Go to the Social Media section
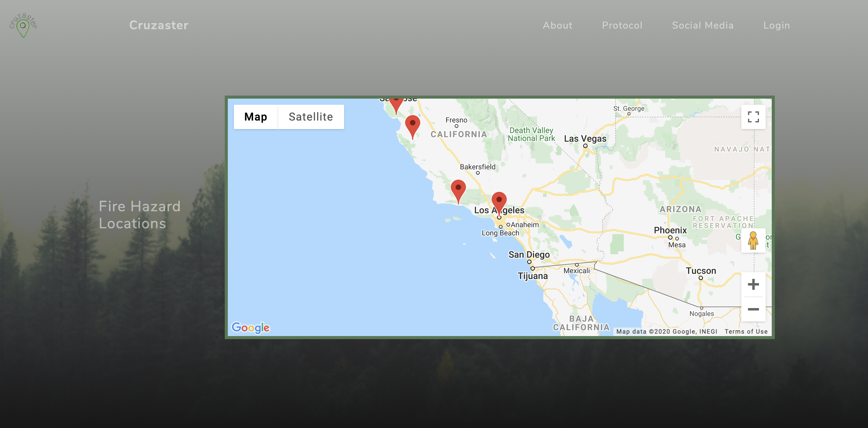Viewport: 868px width, 428px height. (x=703, y=26)
